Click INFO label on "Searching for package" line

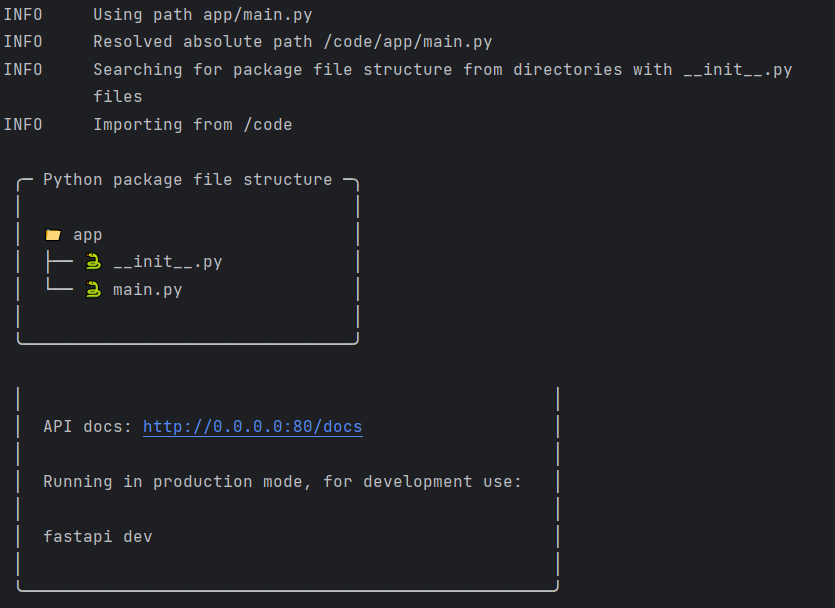click(x=23, y=70)
